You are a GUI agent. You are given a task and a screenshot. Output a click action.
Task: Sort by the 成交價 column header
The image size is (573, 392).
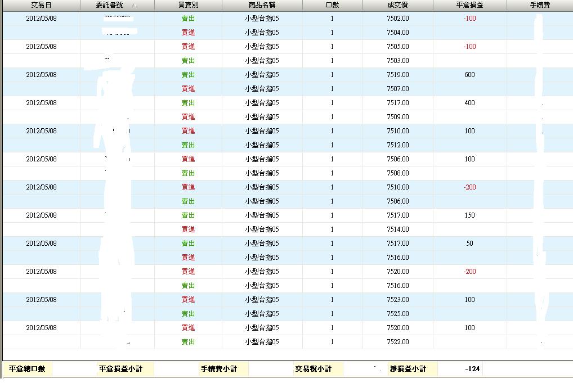[397, 5]
